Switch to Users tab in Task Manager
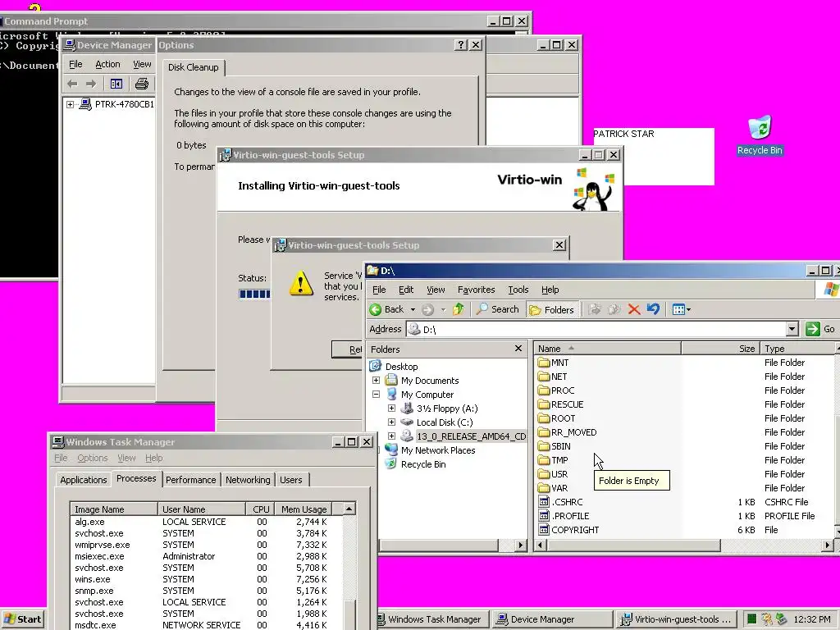This screenshot has height=630, width=840. click(x=291, y=480)
